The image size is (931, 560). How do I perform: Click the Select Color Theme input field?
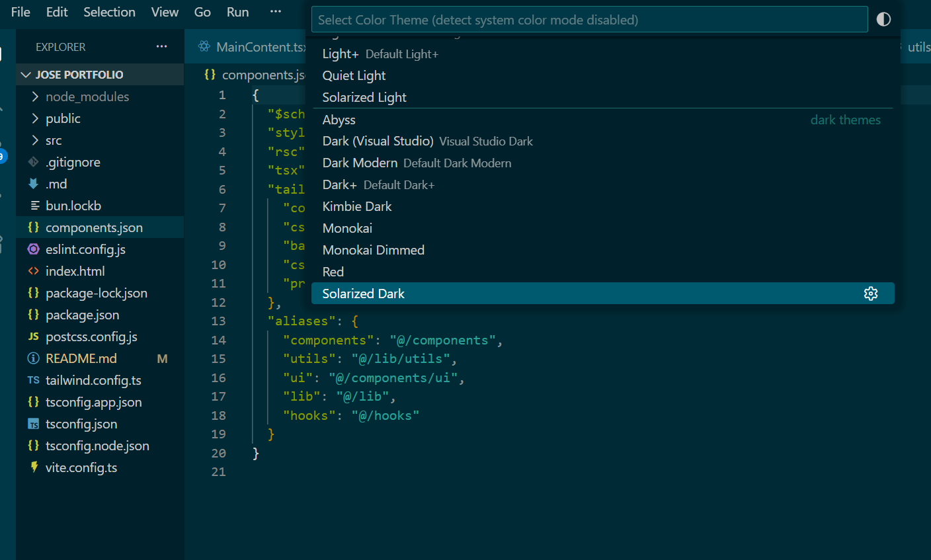click(x=588, y=20)
